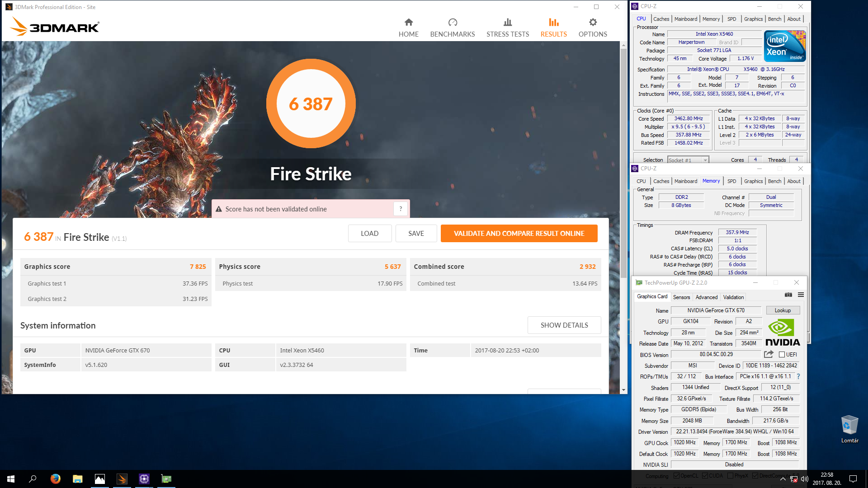
Task: Open the HOME section in 3DMark
Action: click(x=408, y=28)
